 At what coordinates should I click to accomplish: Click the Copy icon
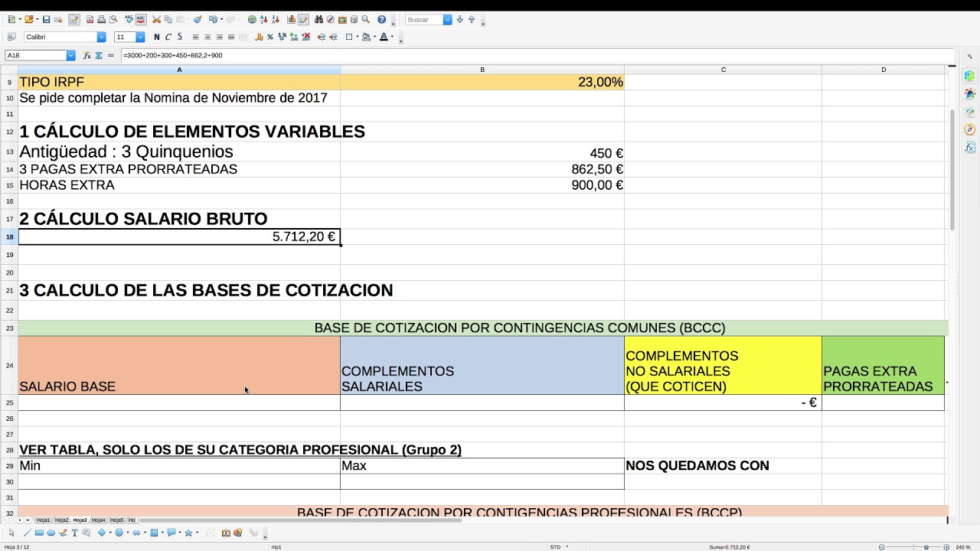click(x=168, y=19)
